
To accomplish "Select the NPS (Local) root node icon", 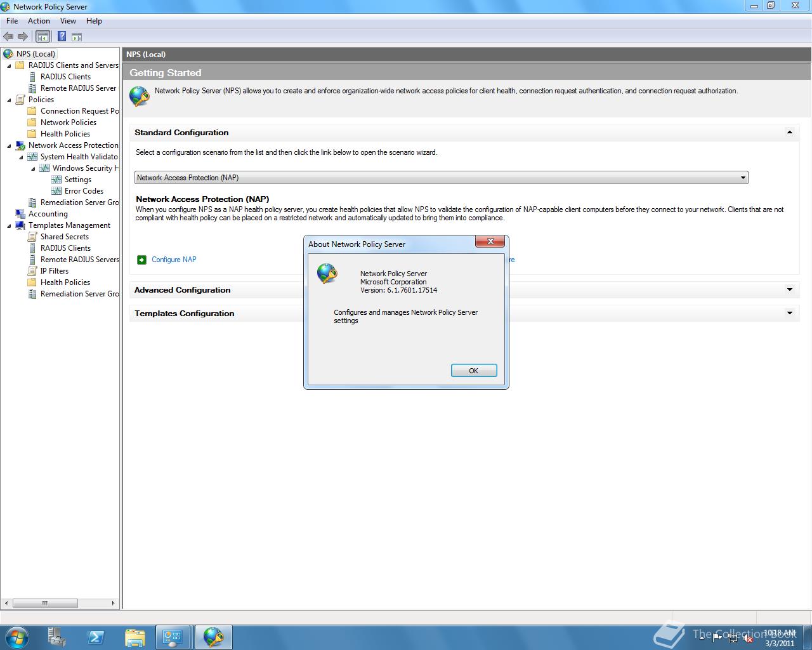I will 8,54.
